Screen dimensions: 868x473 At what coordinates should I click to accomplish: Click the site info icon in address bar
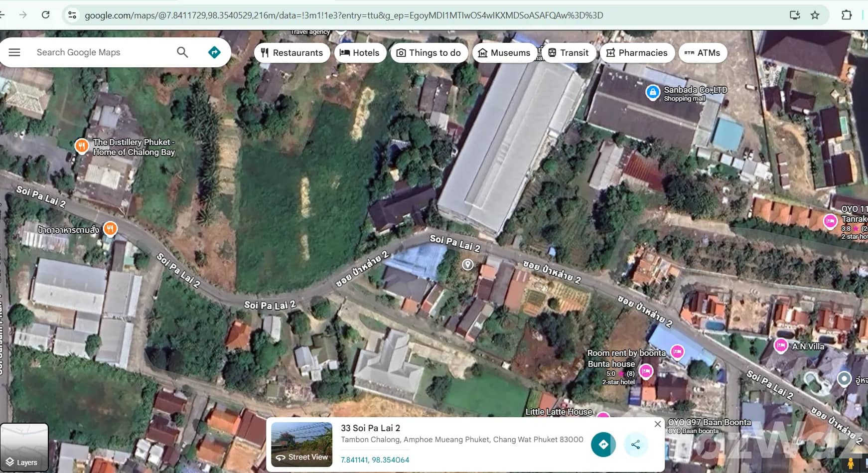point(73,15)
